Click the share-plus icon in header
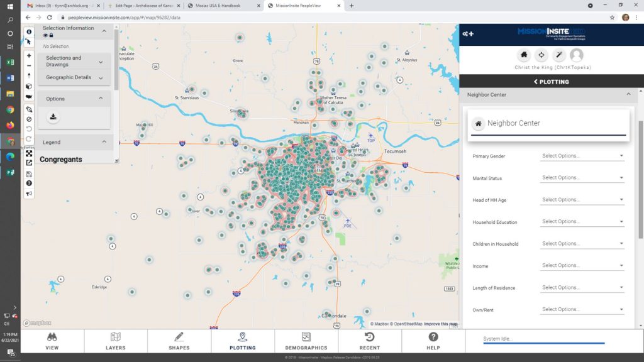This screenshot has height=362, width=644. click(468, 34)
